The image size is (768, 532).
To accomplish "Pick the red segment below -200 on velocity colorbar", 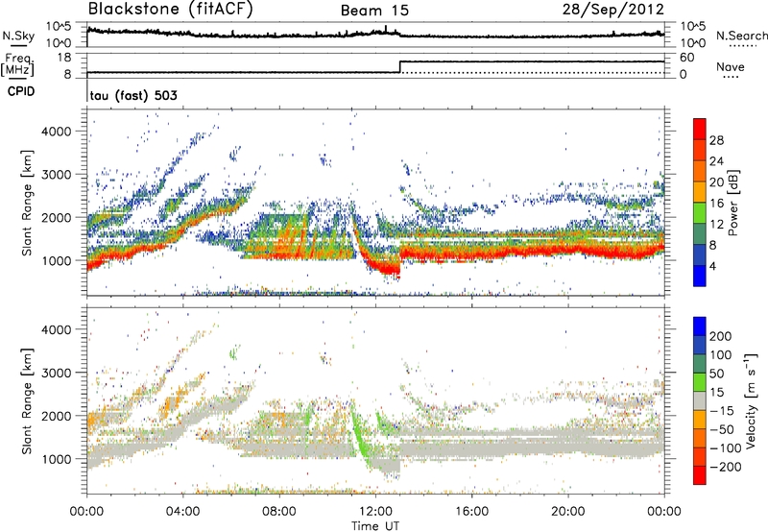I will point(700,475).
